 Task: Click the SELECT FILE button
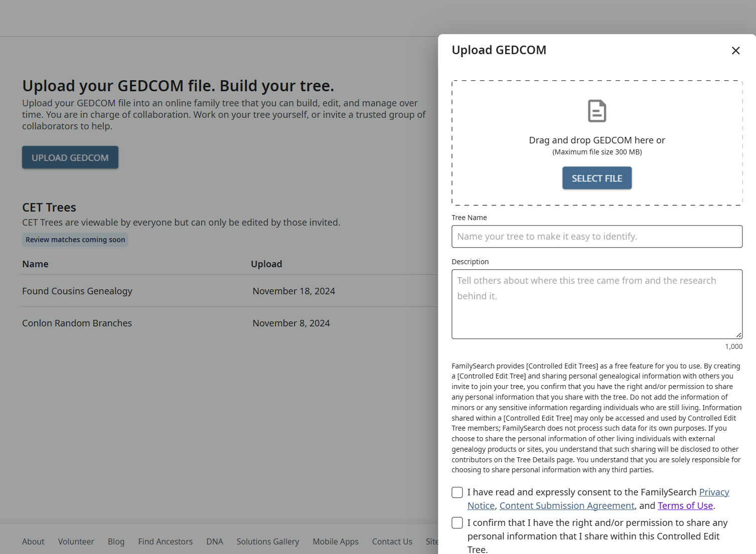597,178
